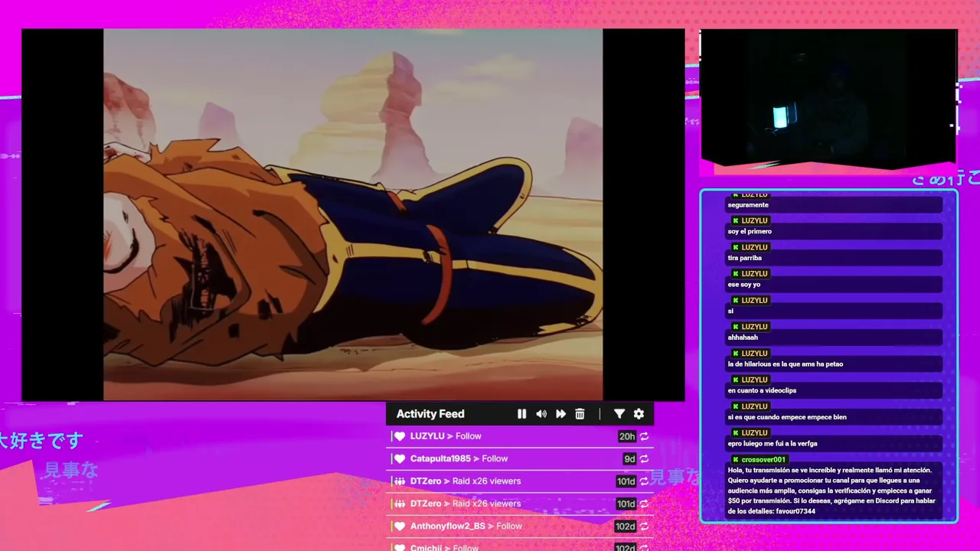Skip the current alert in Activity Feed
Viewport: 980px width, 551px height.
(560, 414)
